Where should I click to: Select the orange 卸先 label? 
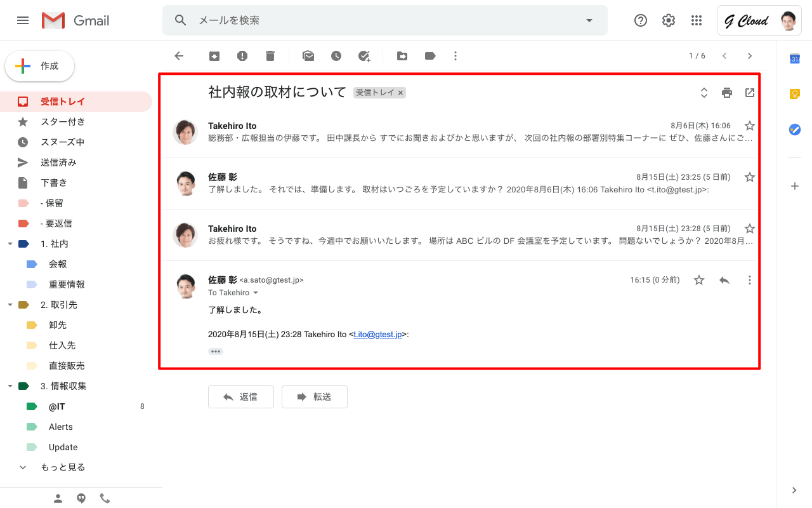coord(57,325)
